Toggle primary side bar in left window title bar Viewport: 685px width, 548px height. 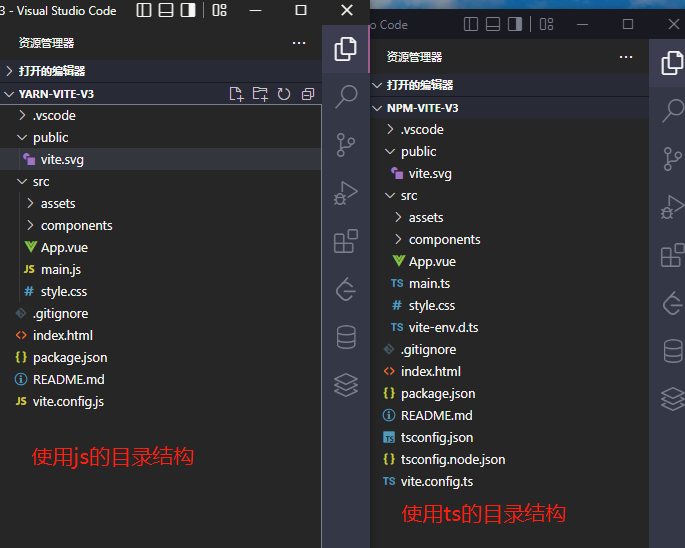[x=144, y=10]
